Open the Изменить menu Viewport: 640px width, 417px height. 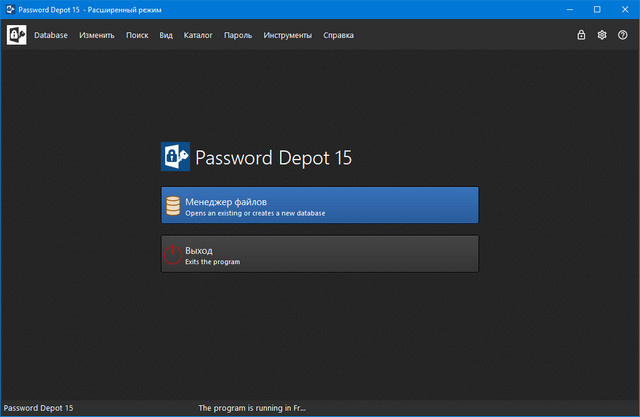click(97, 35)
